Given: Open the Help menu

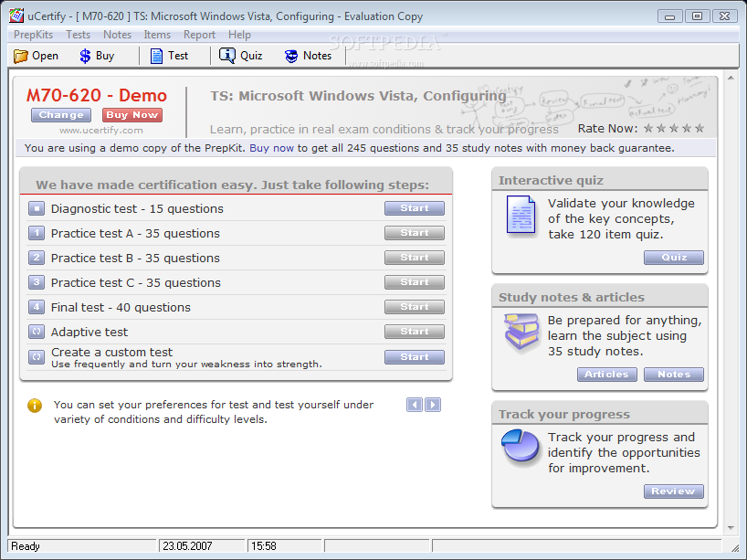Looking at the screenshot, I should (239, 35).
